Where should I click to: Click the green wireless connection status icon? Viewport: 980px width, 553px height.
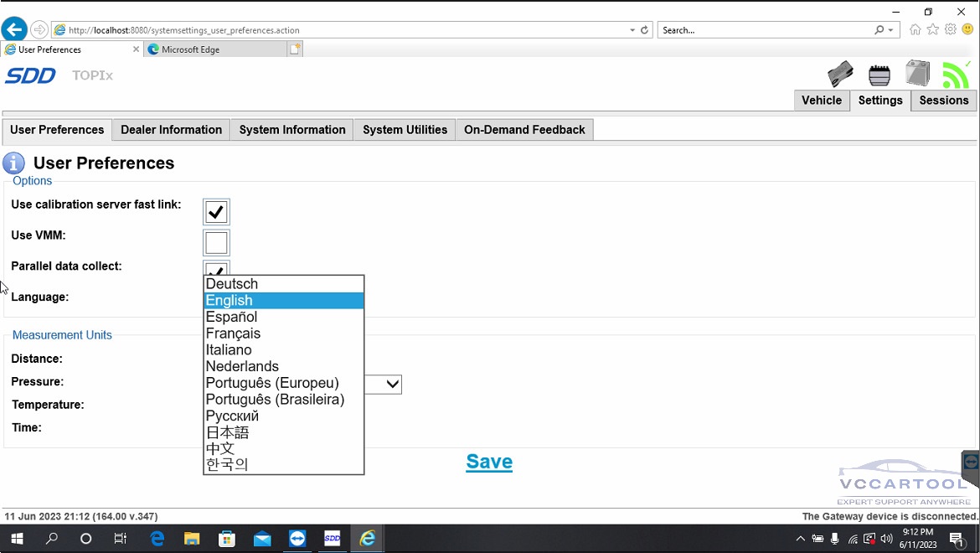pyautogui.click(x=956, y=75)
